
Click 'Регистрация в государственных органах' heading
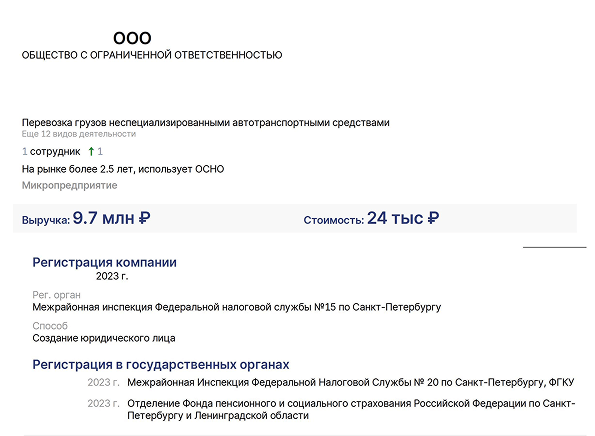161,365
